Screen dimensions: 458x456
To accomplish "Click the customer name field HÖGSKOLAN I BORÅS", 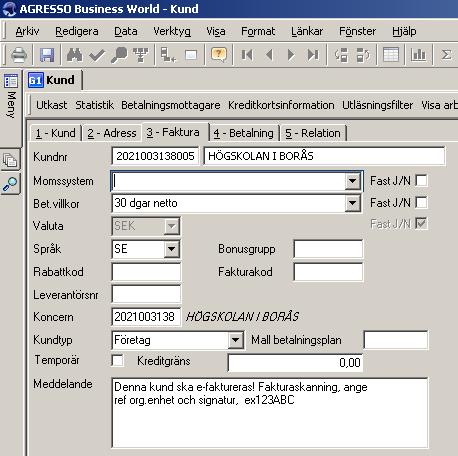I will click(324, 156).
